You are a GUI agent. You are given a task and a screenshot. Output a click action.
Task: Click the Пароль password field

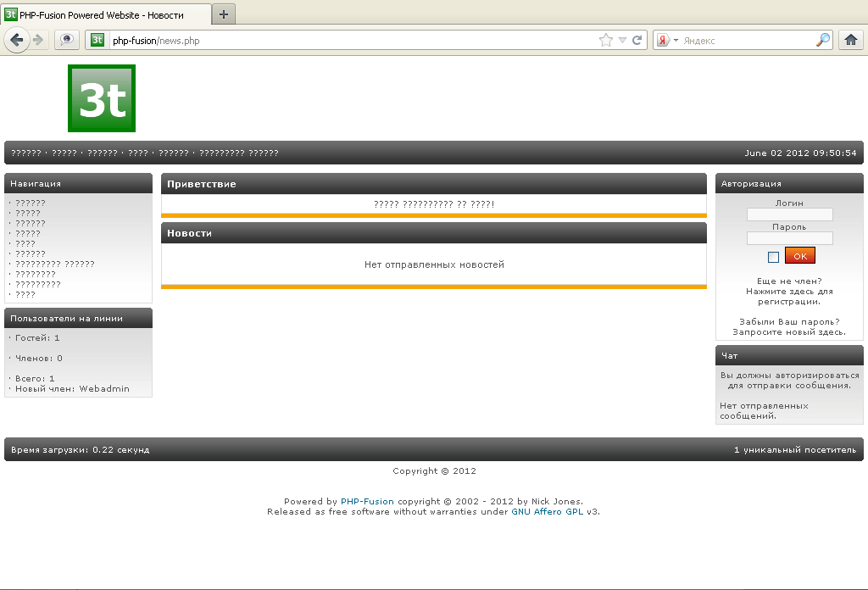789,238
